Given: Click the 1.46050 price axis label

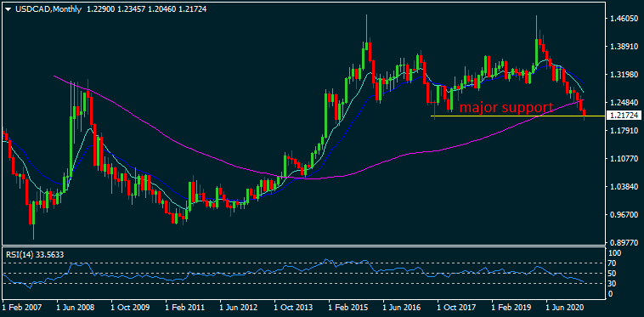Looking at the screenshot, I should click(623, 19).
